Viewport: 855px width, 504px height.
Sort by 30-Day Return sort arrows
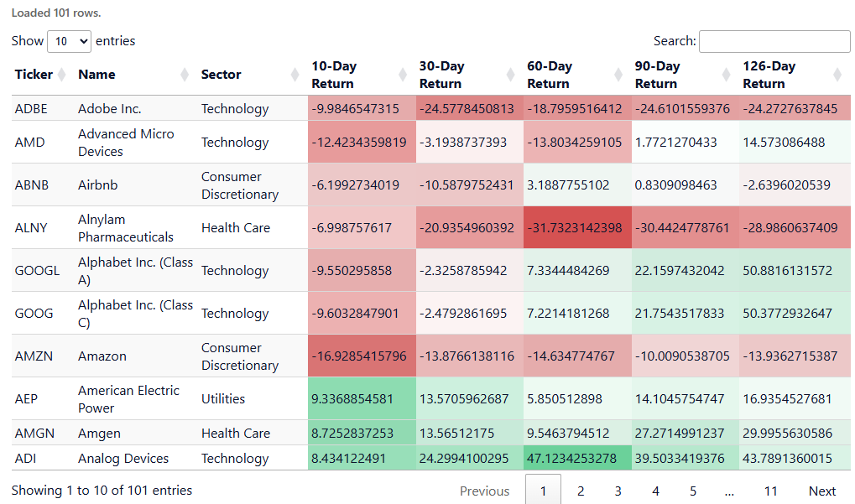[x=512, y=75]
